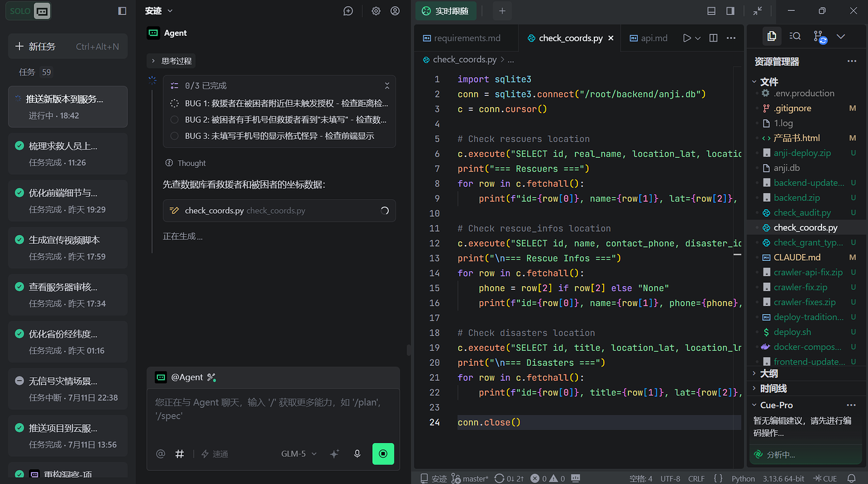Click the master* branch in status bar
868x484 pixels.
[470, 478]
